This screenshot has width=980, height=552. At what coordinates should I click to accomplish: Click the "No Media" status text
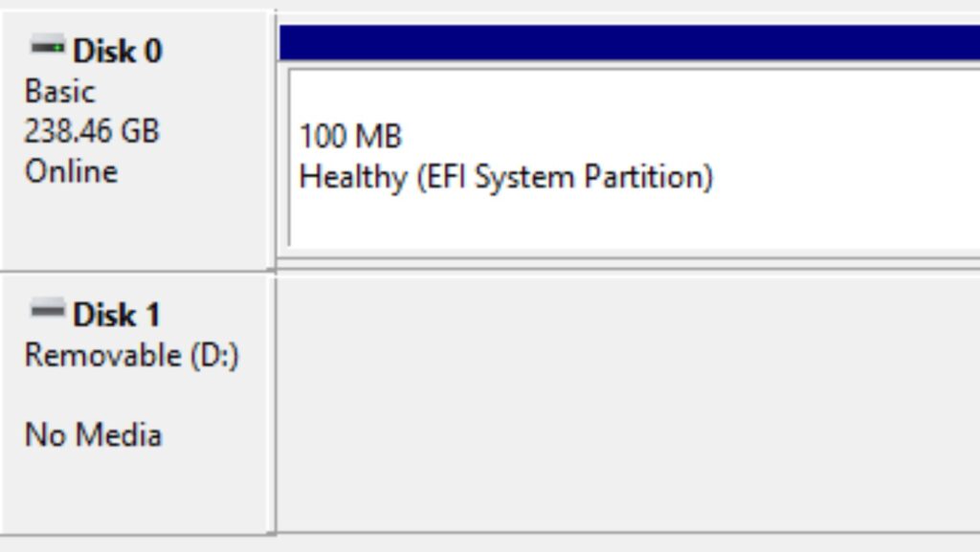pyautogui.click(x=93, y=435)
